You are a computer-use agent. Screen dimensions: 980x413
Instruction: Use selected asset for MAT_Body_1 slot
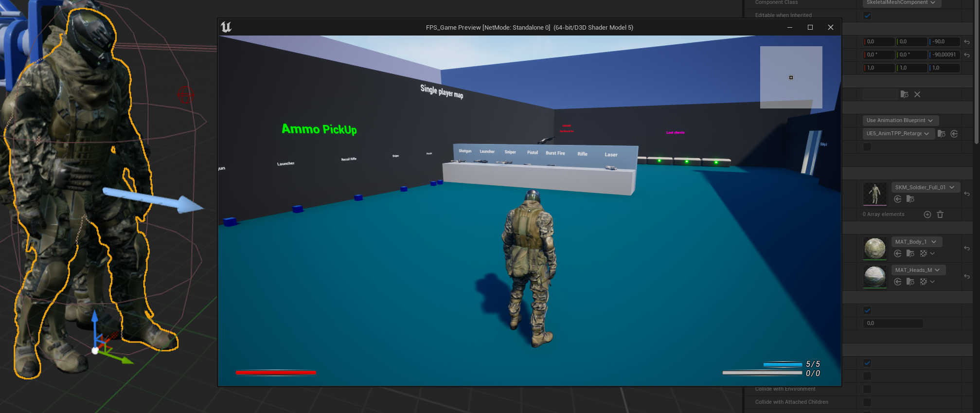coord(898,253)
